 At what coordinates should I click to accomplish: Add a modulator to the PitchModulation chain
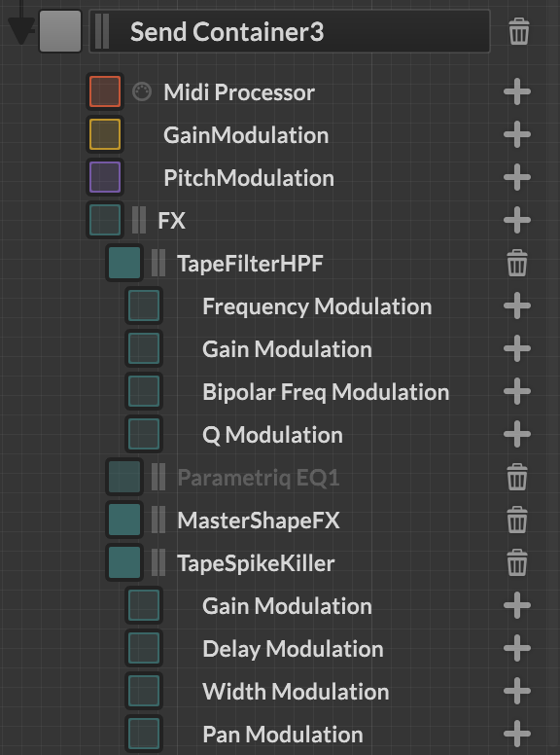point(517,177)
